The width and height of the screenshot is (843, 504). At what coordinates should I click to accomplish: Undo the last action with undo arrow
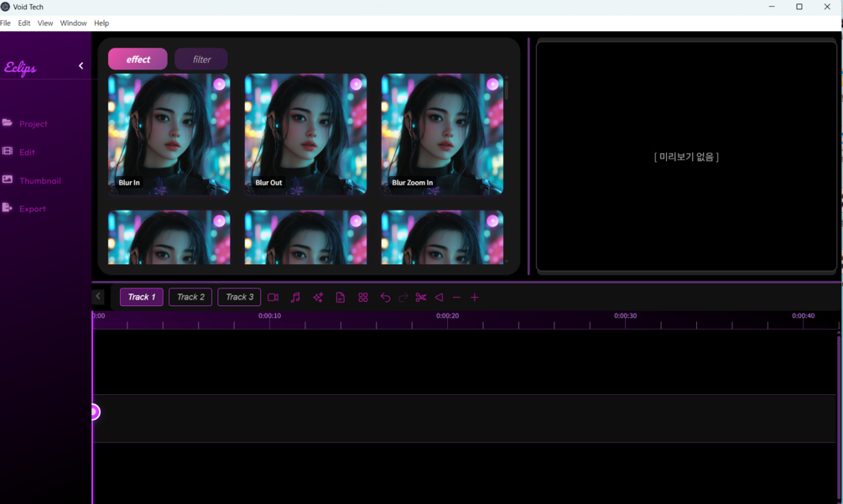[x=385, y=297]
